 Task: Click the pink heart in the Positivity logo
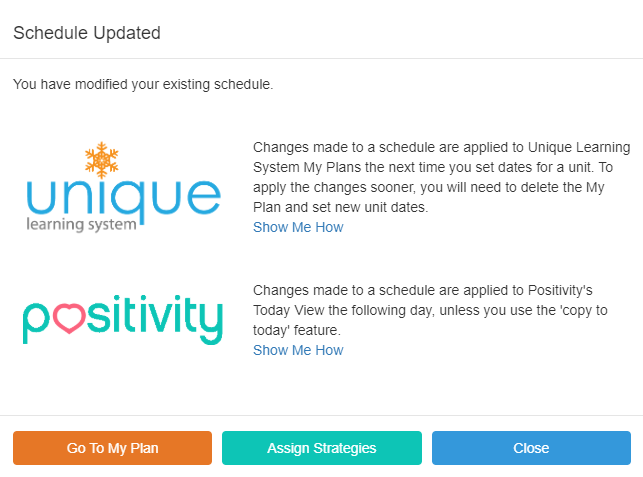(70, 318)
